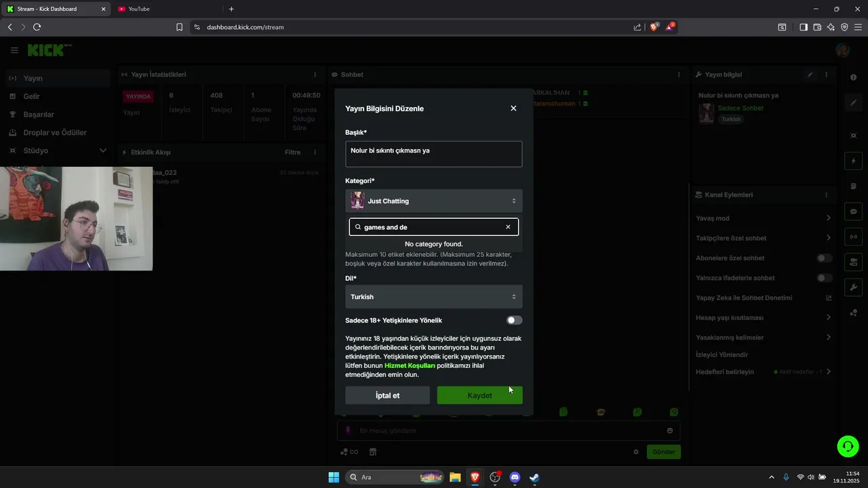
Task: Click the KICK logo
Action: pos(49,50)
